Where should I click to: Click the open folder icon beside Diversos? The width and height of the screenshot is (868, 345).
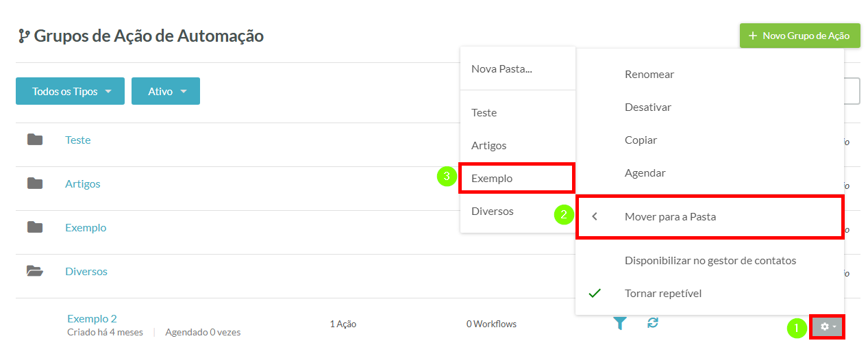[x=35, y=271]
